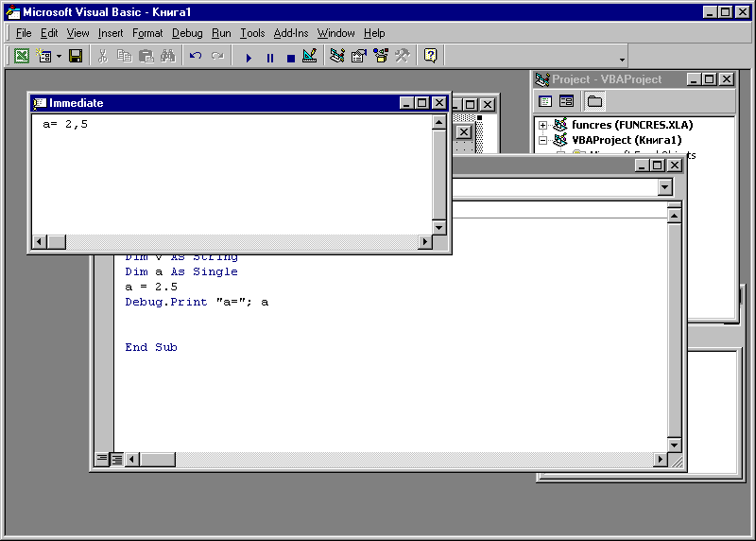This screenshot has height=541, width=756.
Task: Maximize the code window
Action: click(x=657, y=166)
